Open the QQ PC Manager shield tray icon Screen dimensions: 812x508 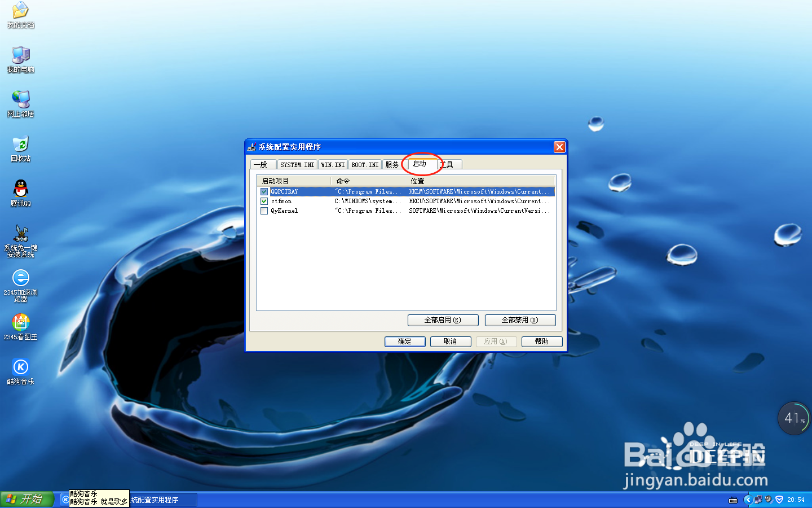[x=779, y=500]
